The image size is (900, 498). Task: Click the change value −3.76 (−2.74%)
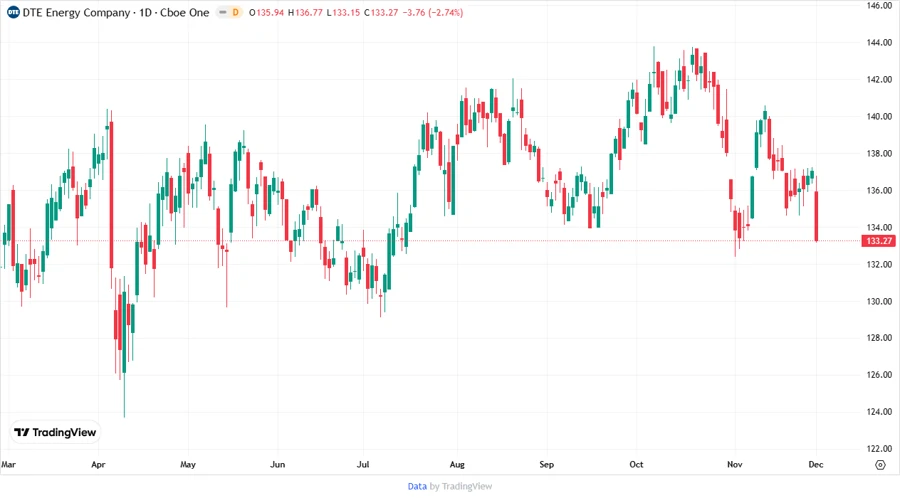pyautogui.click(x=433, y=12)
